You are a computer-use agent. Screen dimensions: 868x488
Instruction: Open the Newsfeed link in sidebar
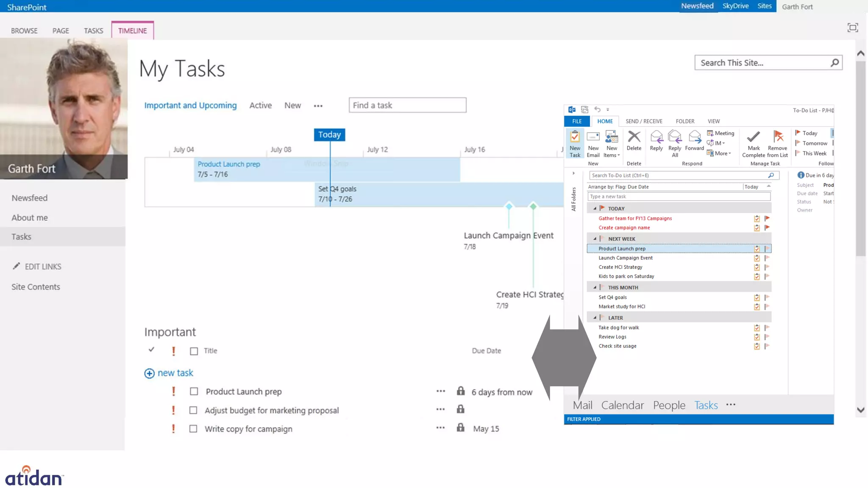(x=30, y=198)
